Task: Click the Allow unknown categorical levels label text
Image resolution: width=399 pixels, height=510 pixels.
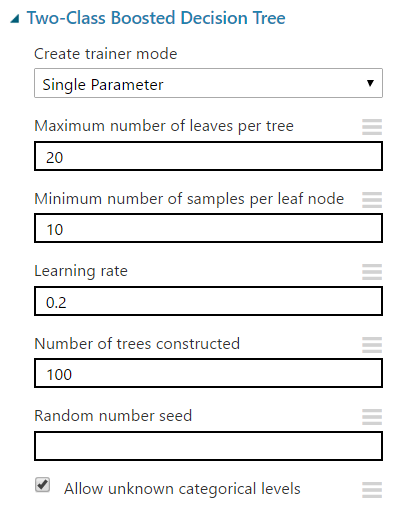Action: (182, 489)
